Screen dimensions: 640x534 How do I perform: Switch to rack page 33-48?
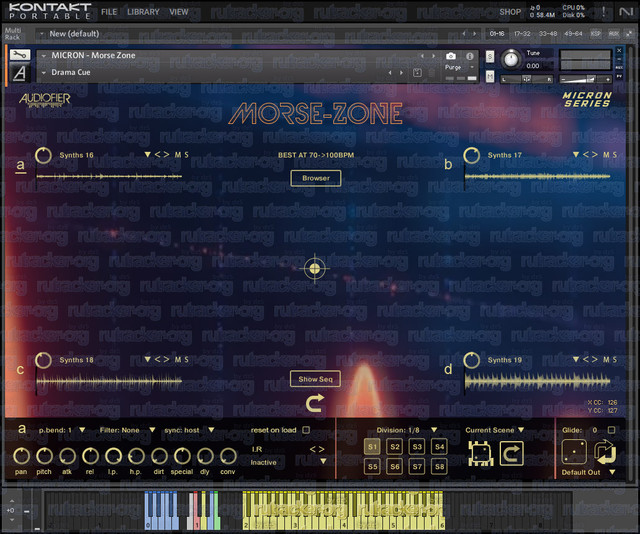click(x=548, y=34)
